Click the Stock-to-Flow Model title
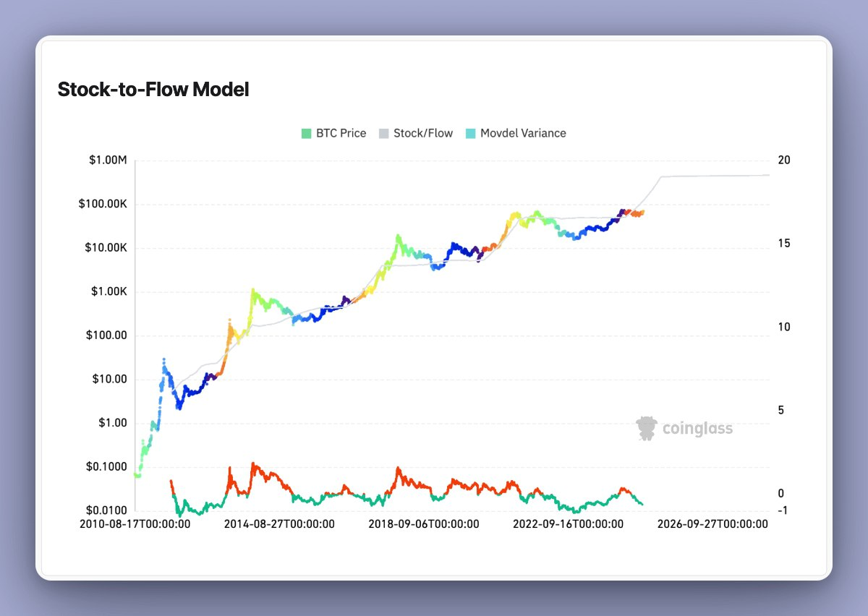 (x=153, y=90)
